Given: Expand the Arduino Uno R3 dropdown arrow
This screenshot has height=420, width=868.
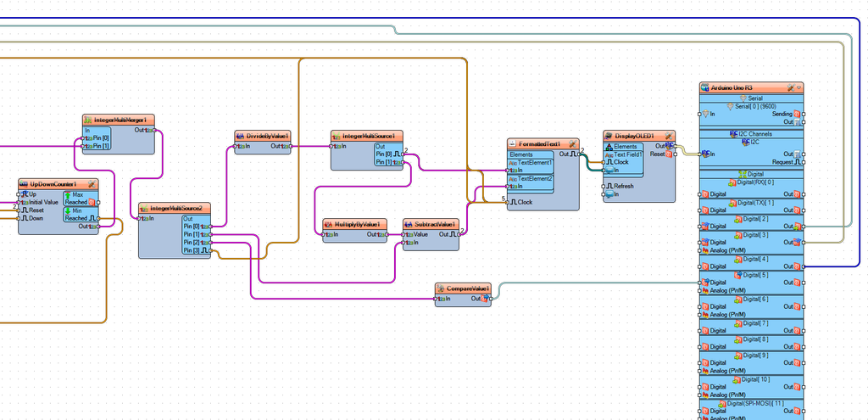Looking at the screenshot, I should click(798, 87).
